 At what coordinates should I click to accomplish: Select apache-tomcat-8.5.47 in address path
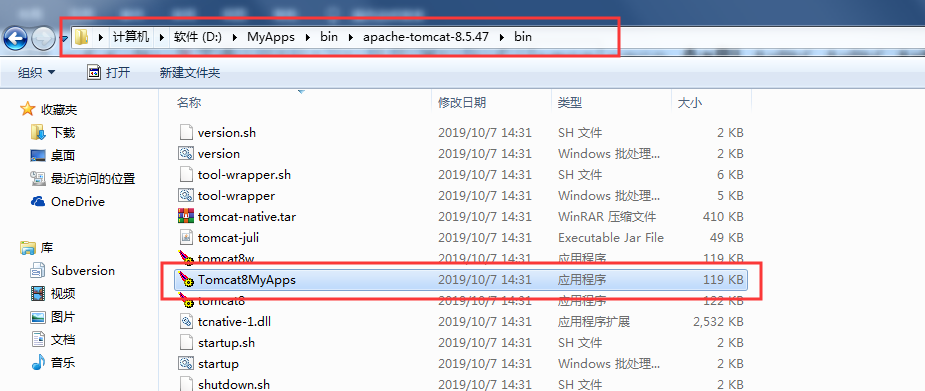point(426,37)
